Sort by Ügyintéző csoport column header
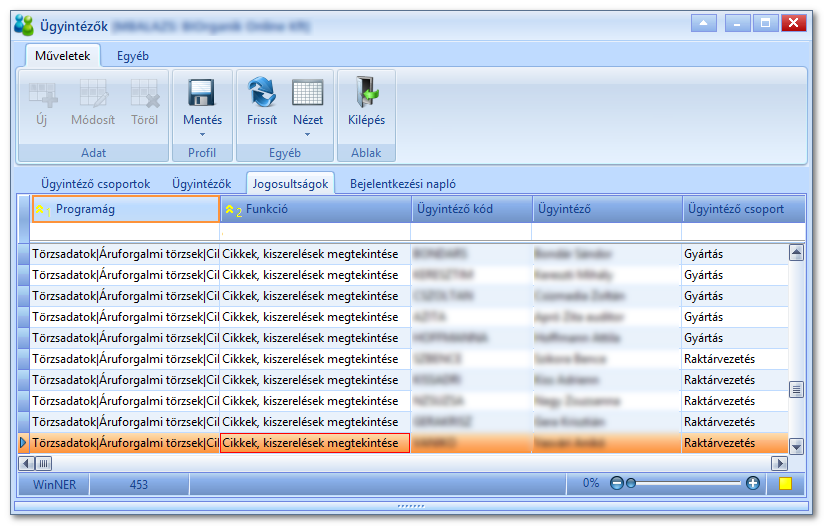Viewport: 824px width, 526px height. pos(744,209)
